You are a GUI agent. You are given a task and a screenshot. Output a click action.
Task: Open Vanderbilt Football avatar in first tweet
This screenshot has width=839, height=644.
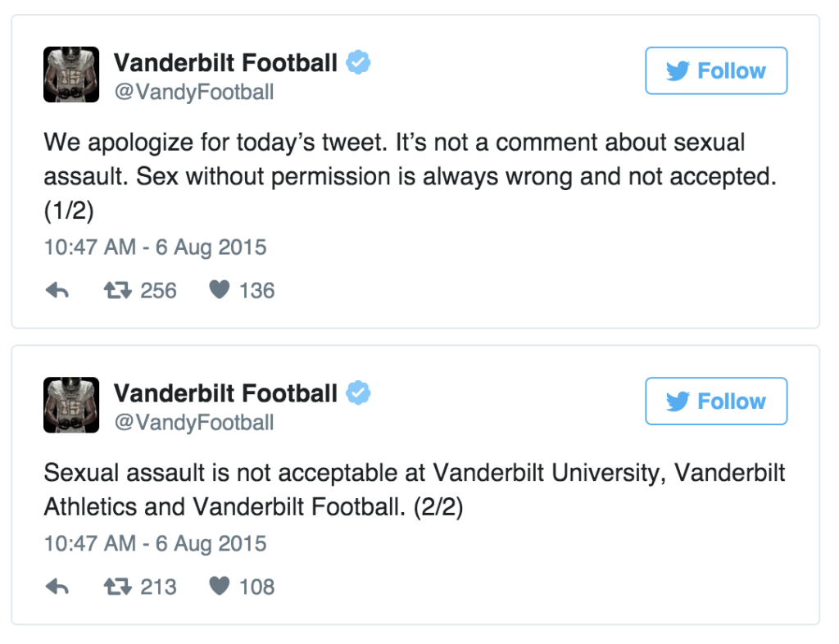pos(71,75)
